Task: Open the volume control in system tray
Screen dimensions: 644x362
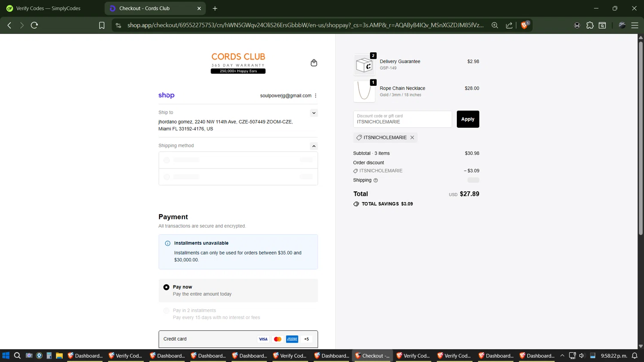Action: [582, 356]
